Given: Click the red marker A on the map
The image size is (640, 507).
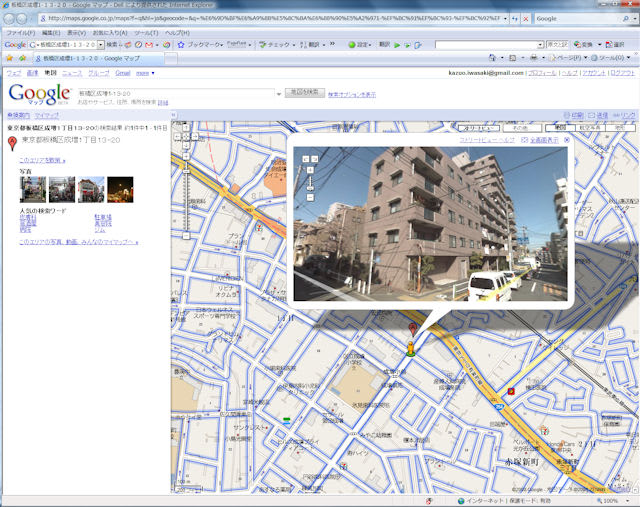Looking at the screenshot, I should [x=413, y=328].
